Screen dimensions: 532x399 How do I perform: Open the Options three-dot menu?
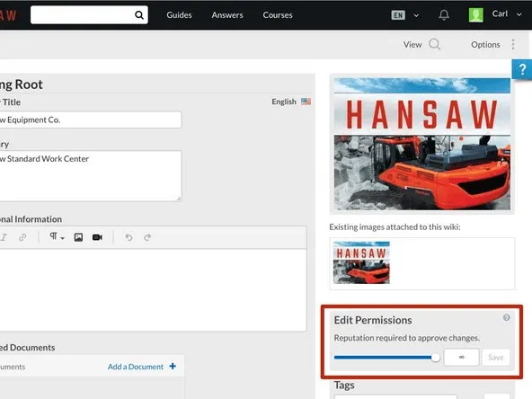513,44
